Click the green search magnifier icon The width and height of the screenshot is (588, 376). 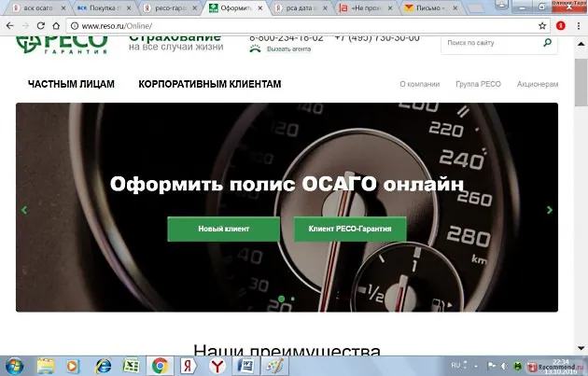click(548, 42)
